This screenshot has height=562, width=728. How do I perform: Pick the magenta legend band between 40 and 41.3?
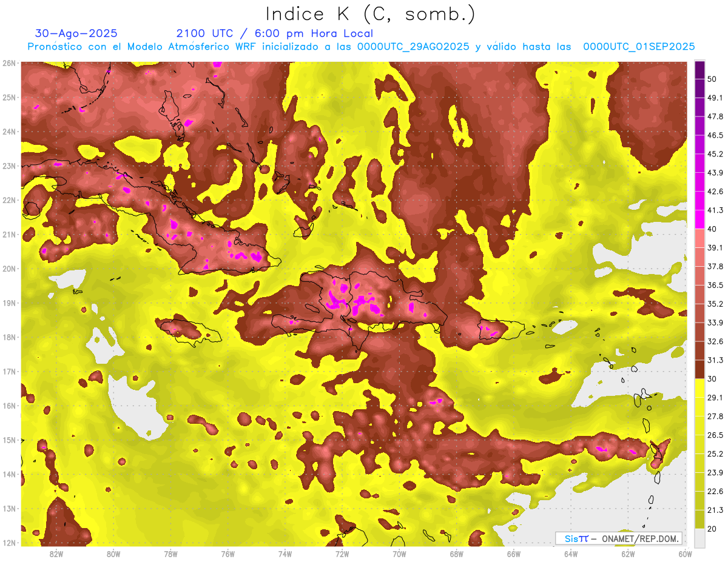click(699, 219)
